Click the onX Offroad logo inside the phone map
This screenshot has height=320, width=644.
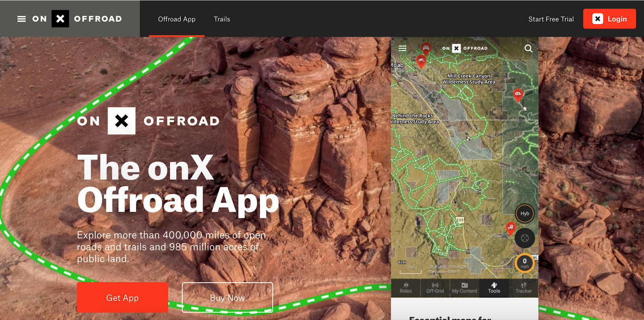coord(465,48)
